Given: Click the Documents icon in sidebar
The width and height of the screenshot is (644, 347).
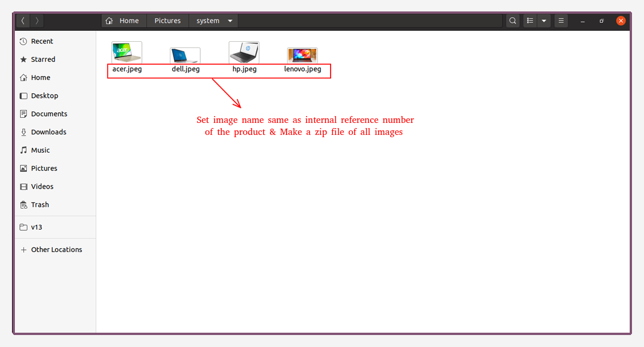Looking at the screenshot, I should (23, 114).
